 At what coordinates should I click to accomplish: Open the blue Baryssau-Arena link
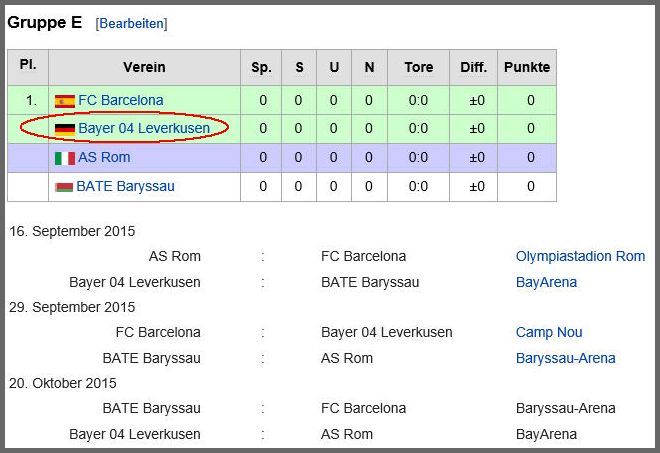pos(565,359)
